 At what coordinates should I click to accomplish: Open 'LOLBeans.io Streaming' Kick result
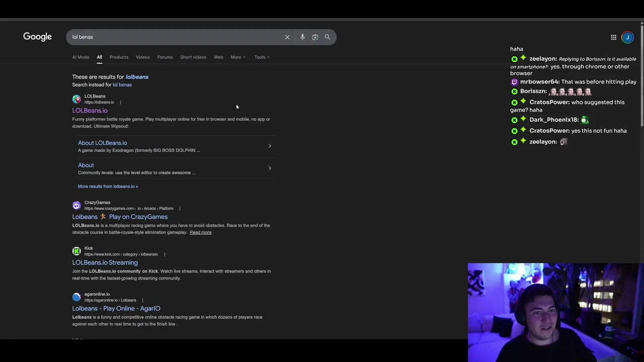(105, 262)
